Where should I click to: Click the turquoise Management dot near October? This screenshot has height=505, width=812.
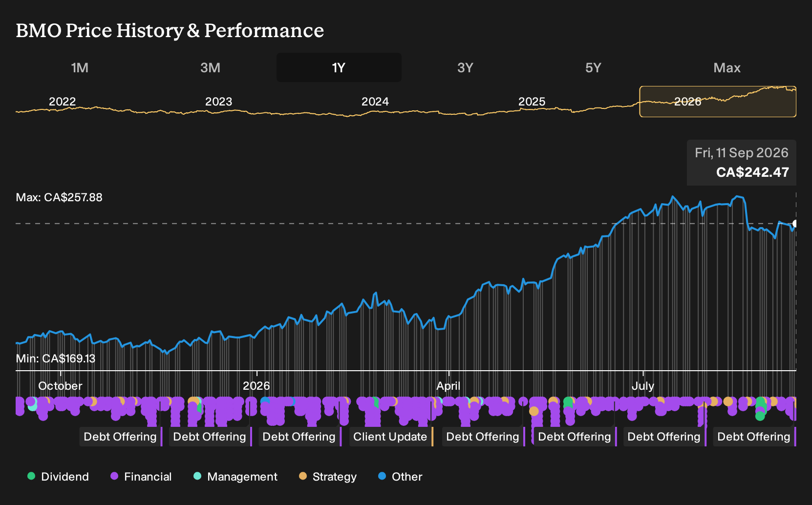[x=33, y=406]
